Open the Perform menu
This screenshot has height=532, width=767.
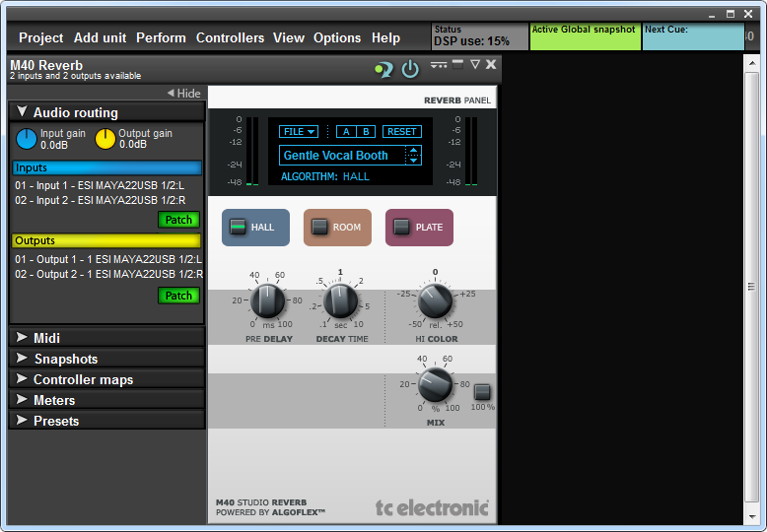(x=161, y=37)
